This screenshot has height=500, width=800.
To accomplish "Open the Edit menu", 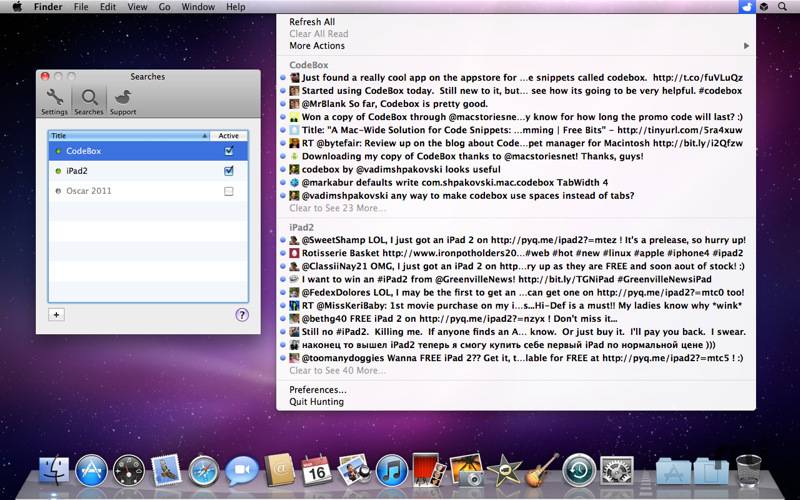I will [108, 7].
